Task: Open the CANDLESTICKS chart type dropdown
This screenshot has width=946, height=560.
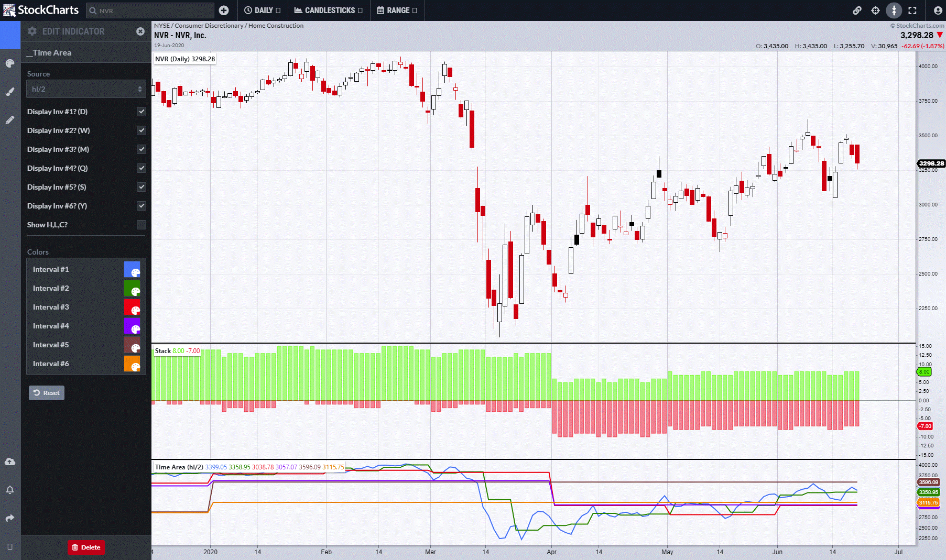Action: (x=328, y=10)
